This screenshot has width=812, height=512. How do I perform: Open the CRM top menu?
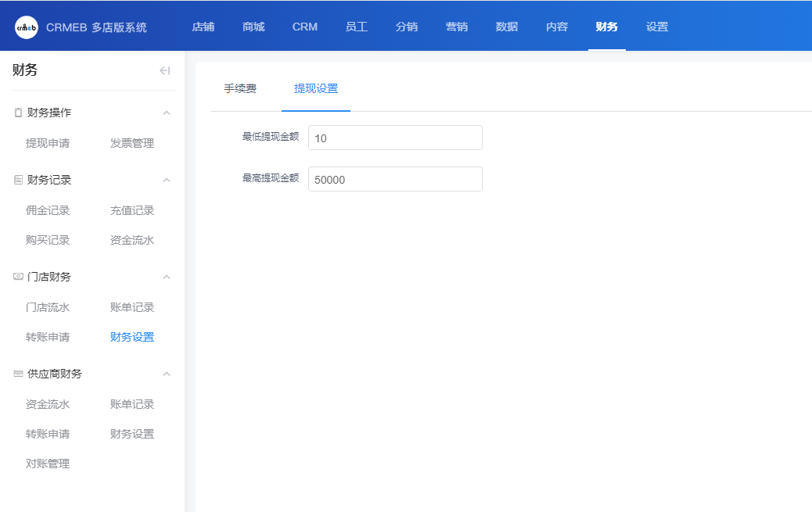pos(305,27)
